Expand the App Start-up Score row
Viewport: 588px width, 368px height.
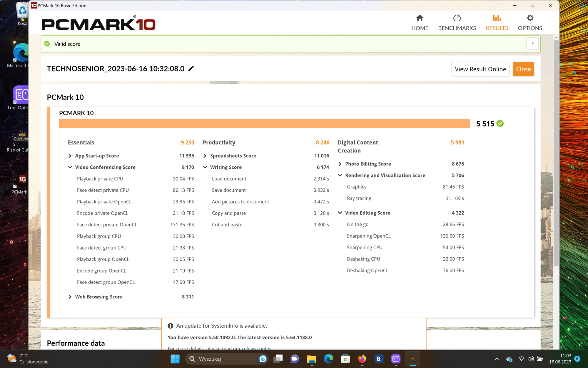(x=70, y=156)
